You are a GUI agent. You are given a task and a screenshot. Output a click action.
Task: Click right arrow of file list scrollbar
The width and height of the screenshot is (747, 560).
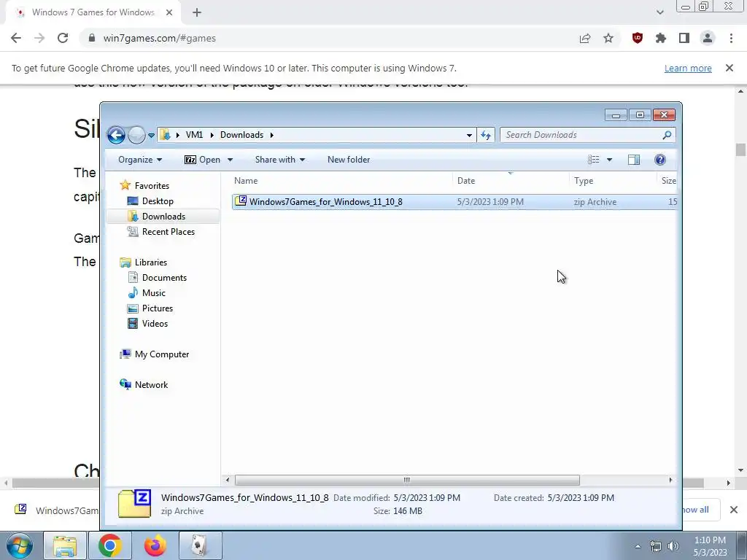coord(670,480)
